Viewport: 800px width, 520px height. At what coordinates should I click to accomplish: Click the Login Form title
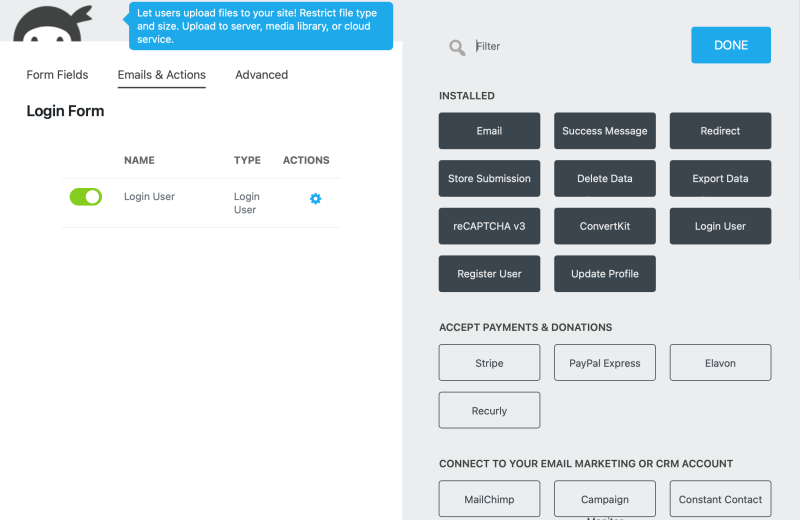point(65,111)
